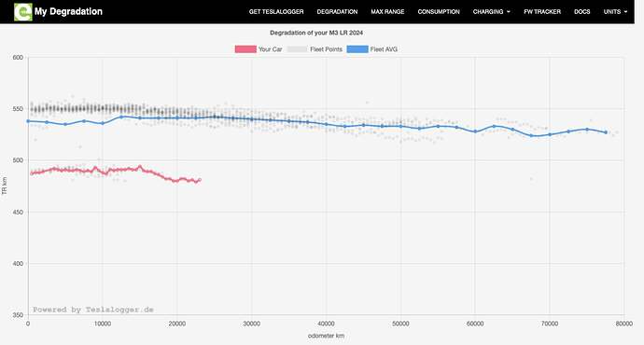Viewport: 644px width, 345px height.
Task: Open the CONSUMPTION page
Action: [x=439, y=12]
